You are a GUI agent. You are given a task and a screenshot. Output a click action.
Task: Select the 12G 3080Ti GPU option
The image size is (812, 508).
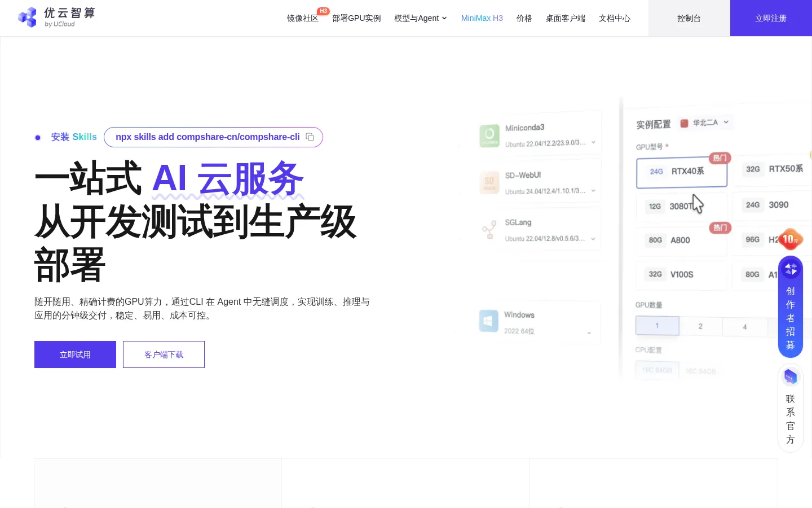(681, 207)
